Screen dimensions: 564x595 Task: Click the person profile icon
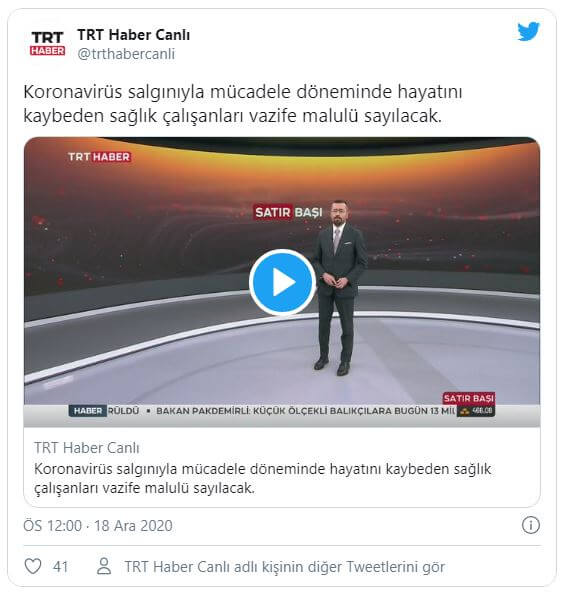pos(104,566)
